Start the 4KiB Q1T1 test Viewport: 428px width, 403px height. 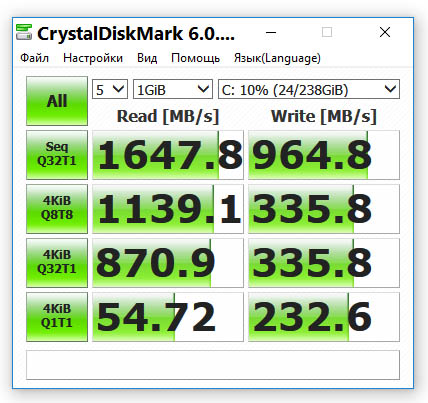coord(57,317)
